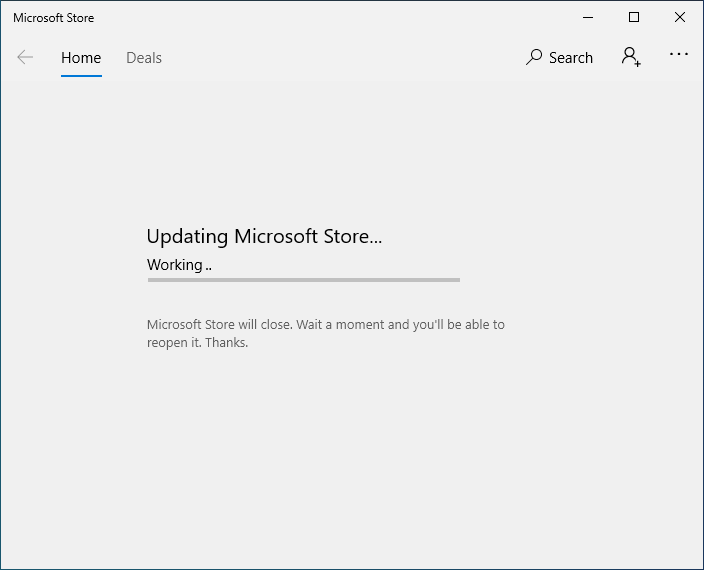Click the update progress bar
This screenshot has height=570, width=704.
click(x=304, y=280)
